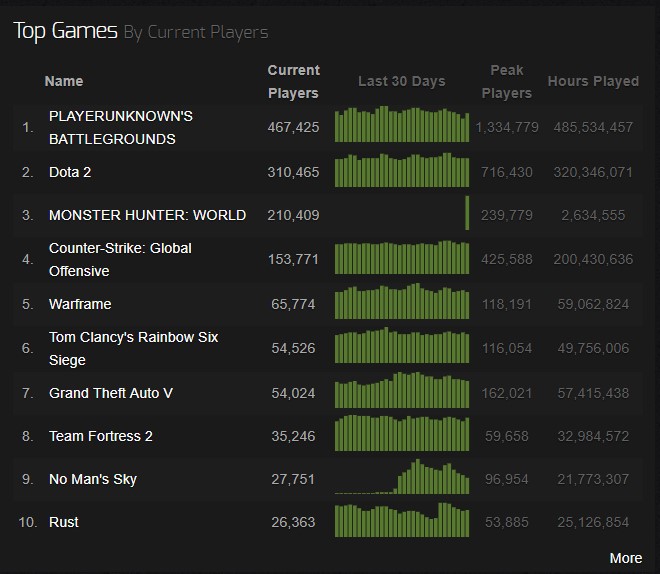Open Team Fortress 2 link

point(101,436)
